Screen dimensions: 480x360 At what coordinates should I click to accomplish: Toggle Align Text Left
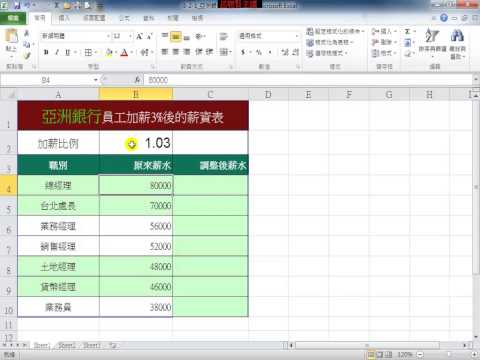point(165,52)
